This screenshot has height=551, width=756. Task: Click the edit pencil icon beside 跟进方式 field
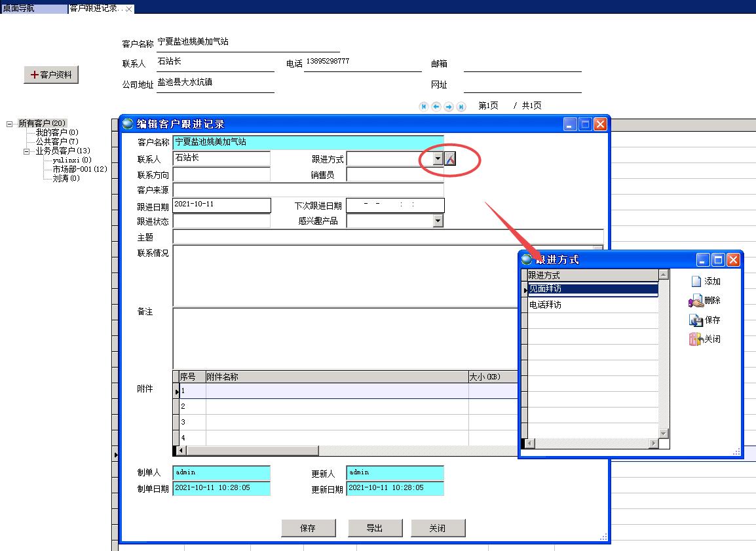click(x=449, y=158)
